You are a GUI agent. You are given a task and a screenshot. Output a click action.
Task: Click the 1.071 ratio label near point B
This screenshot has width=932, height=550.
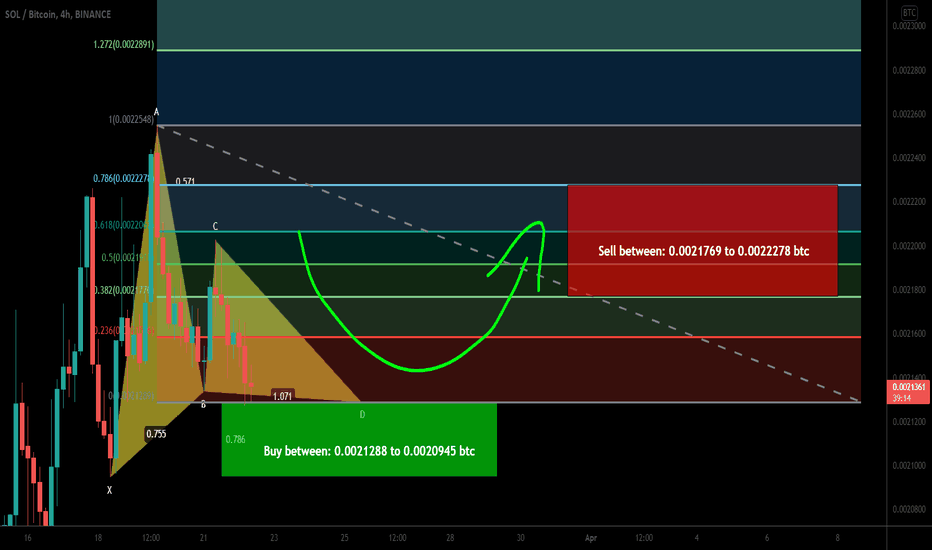pyautogui.click(x=282, y=396)
